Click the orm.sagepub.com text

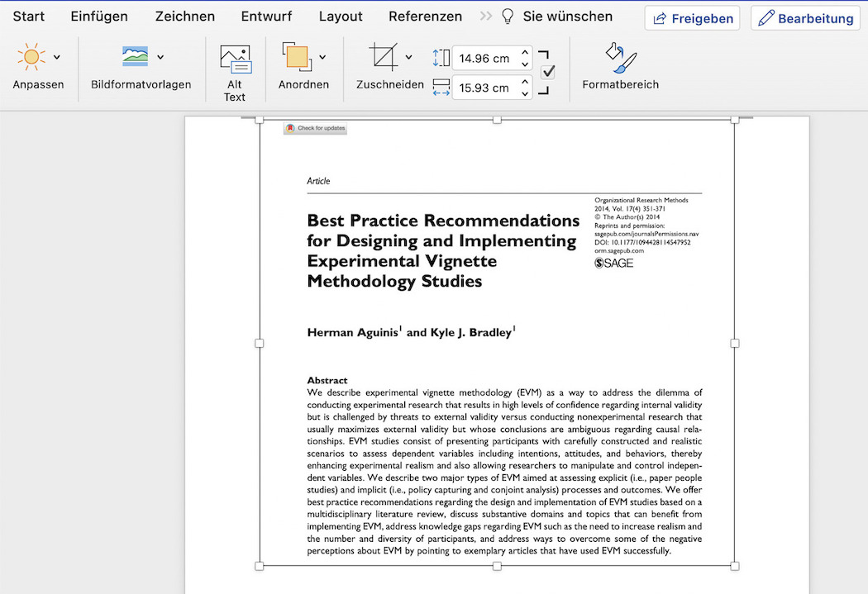tap(619, 250)
